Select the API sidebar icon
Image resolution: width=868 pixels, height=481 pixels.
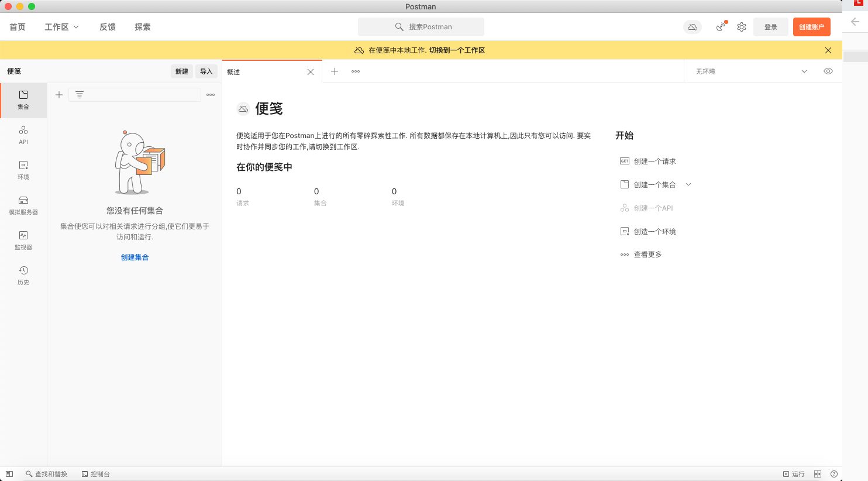(x=23, y=135)
